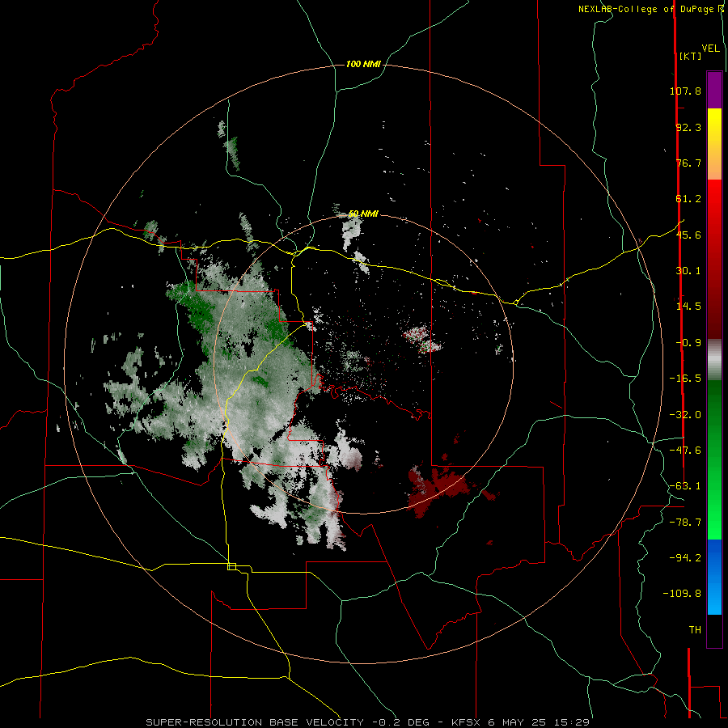Click the 45.6 legend value
The height and width of the screenshot is (728, 728).
click(688, 235)
